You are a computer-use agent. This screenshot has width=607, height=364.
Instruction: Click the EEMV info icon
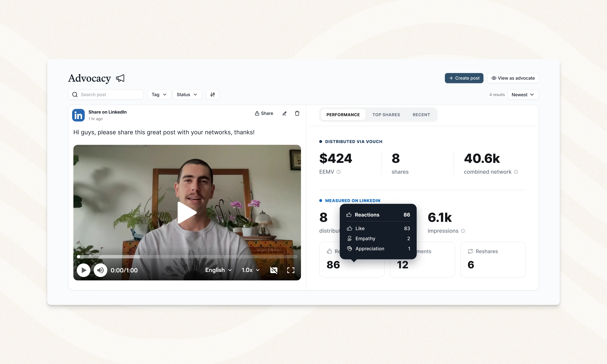[339, 172]
